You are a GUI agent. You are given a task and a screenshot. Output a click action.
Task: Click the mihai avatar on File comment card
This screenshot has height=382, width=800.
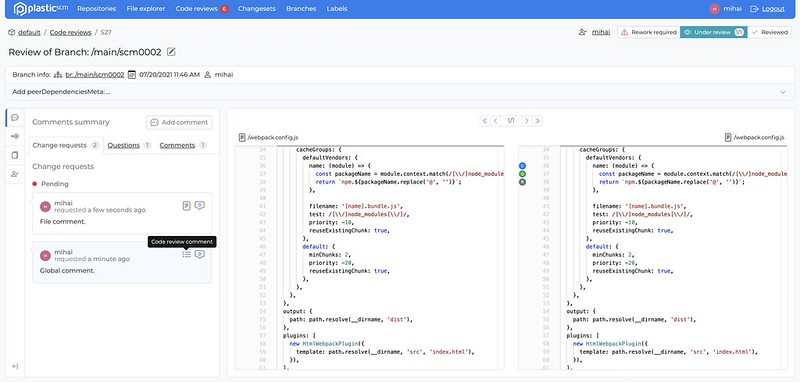[x=45, y=207]
